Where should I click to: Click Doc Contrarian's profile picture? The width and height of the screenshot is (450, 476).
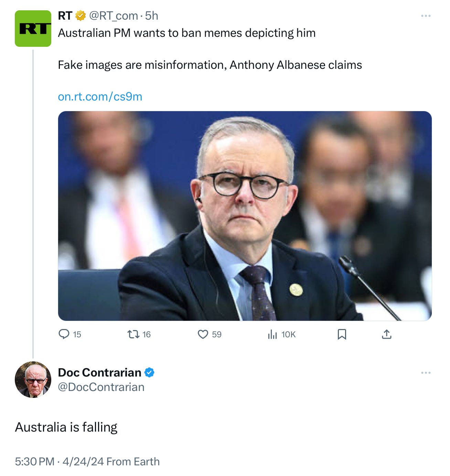[x=33, y=380]
